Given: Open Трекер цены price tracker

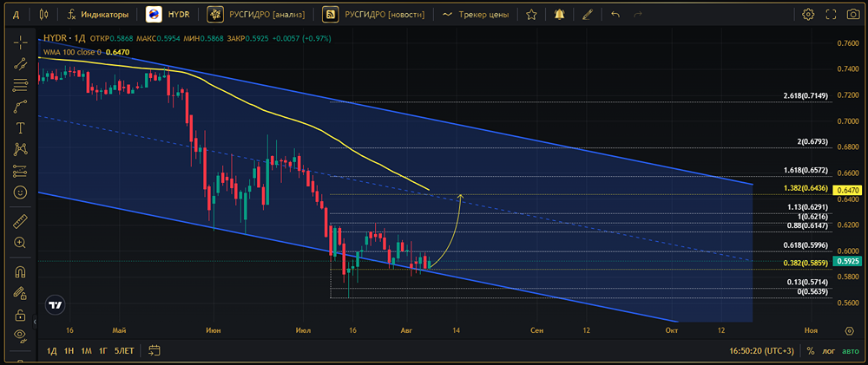Looking at the screenshot, I should tap(476, 15).
